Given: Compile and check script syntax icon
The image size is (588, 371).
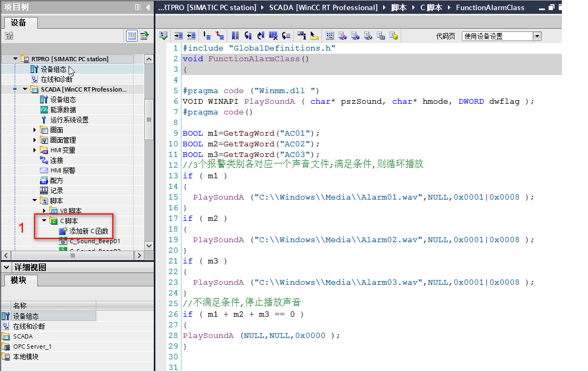Looking at the screenshot, I should click(163, 36).
